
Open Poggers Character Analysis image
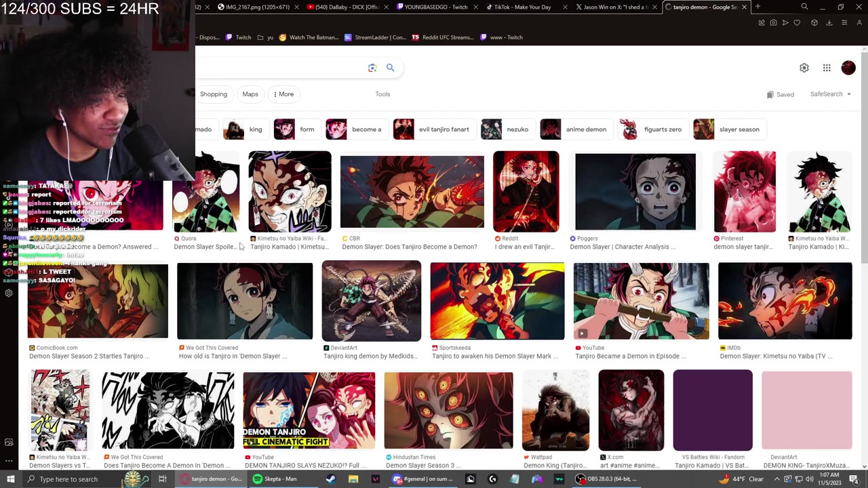coord(635,192)
